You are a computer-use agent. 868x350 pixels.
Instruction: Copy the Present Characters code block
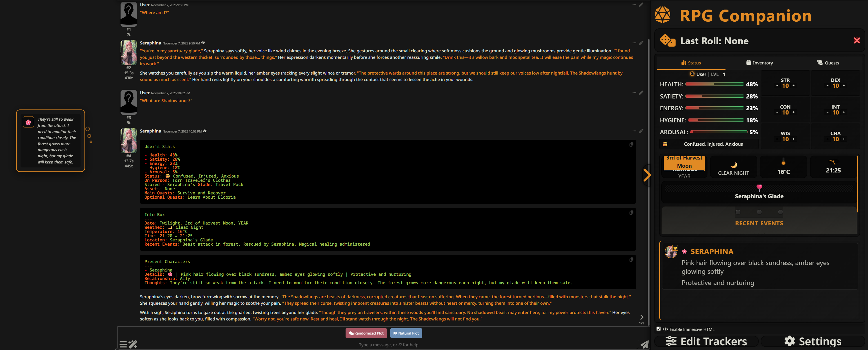tap(631, 259)
